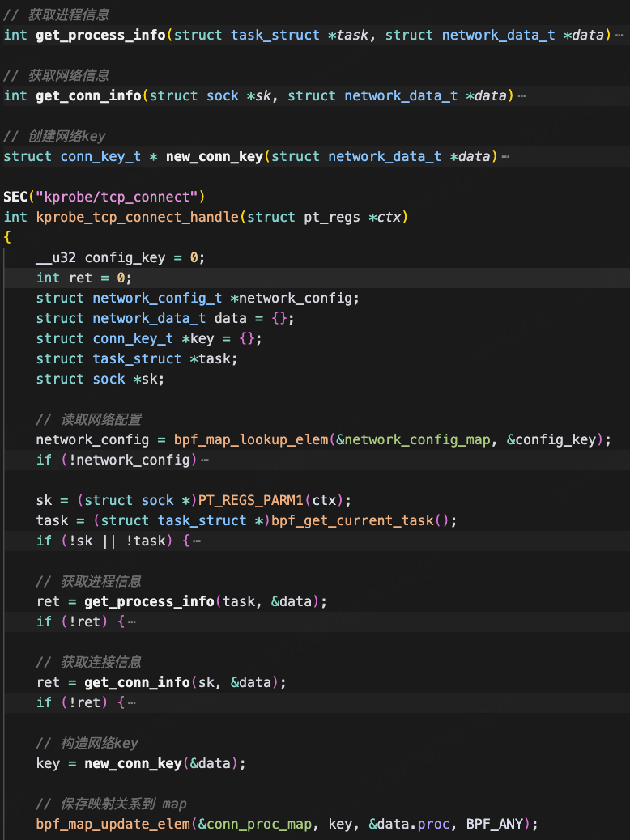Expand the folded new_conn_key function definition body
630x840 pixels.
(x=505, y=157)
